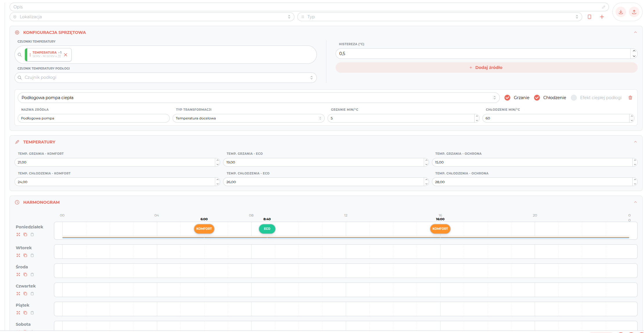
Task: Collapse the Harmonogram section chevron
Action: pos(635,202)
